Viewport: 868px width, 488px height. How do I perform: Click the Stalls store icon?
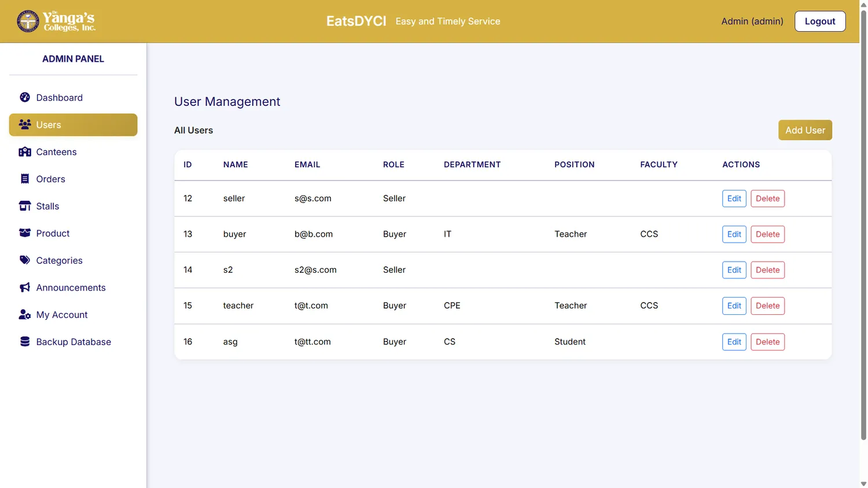pos(25,206)
